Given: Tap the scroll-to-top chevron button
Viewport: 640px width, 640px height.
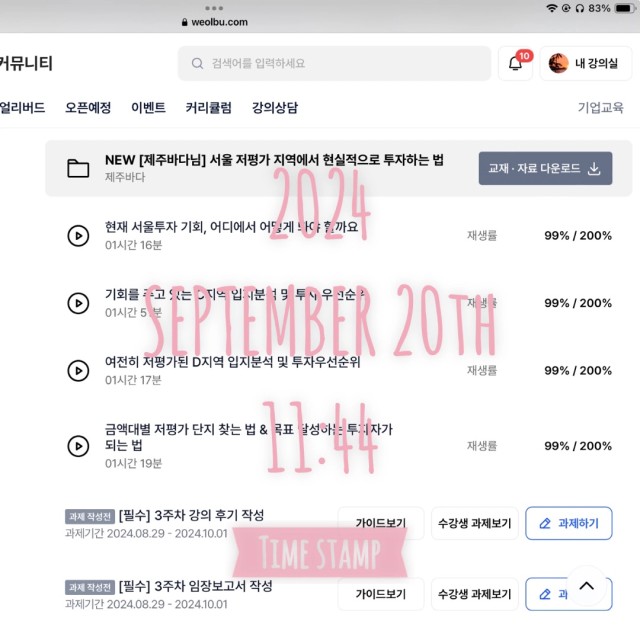Looking at the screenshot, I should tap(587, 586).
